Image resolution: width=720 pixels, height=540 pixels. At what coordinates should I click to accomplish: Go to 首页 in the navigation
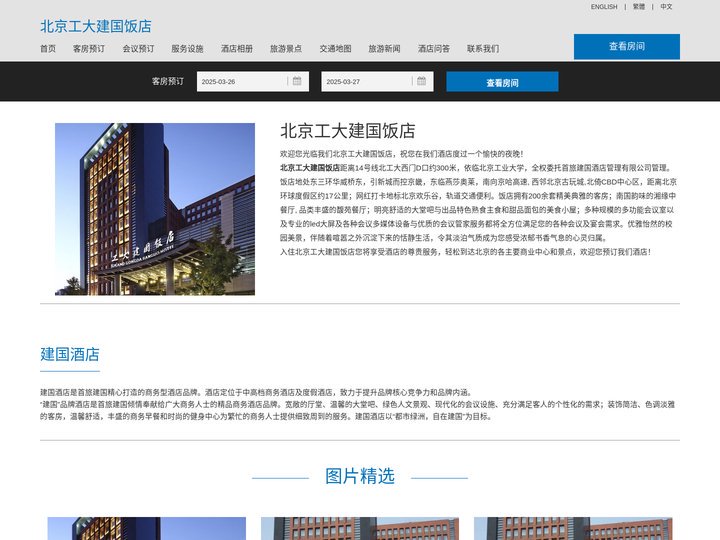coord(48,48)
